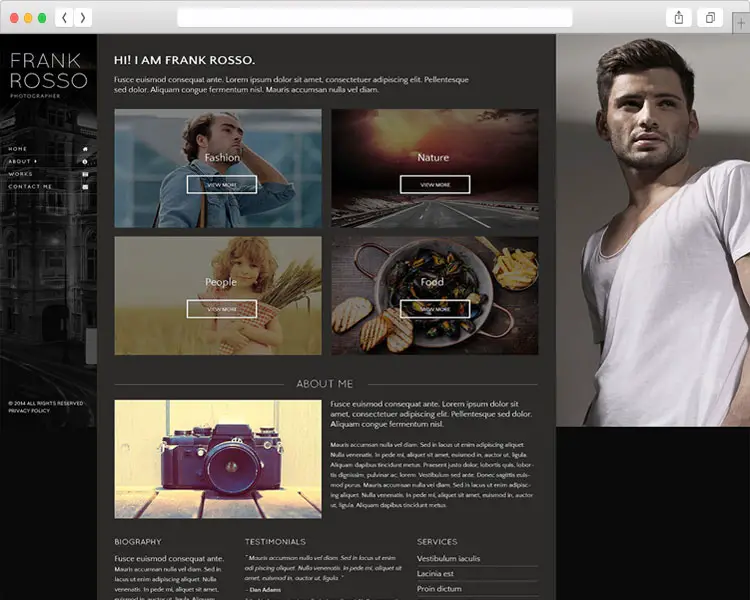Click the gallery icon beside WORKS

pos(85,174)
